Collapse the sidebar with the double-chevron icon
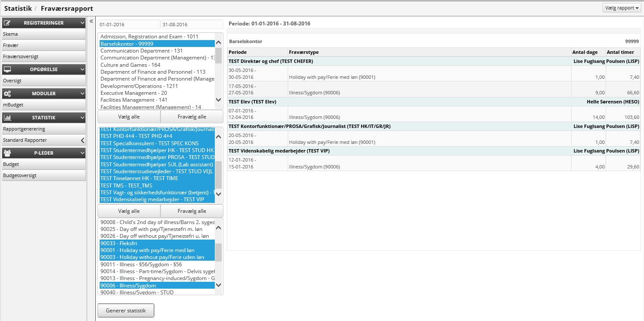 91,21
